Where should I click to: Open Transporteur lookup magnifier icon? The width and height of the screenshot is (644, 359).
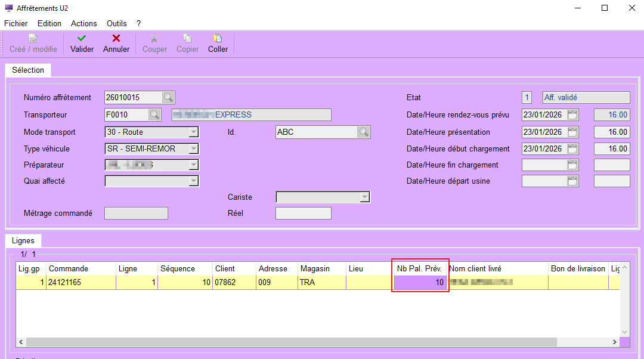(x=154, y=114)
